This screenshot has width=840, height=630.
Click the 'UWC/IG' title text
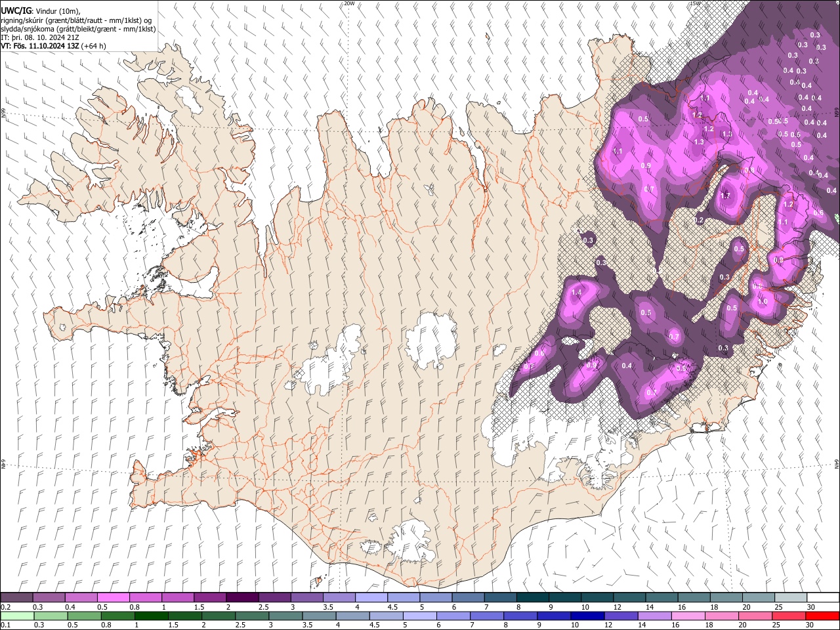[16, 10]
